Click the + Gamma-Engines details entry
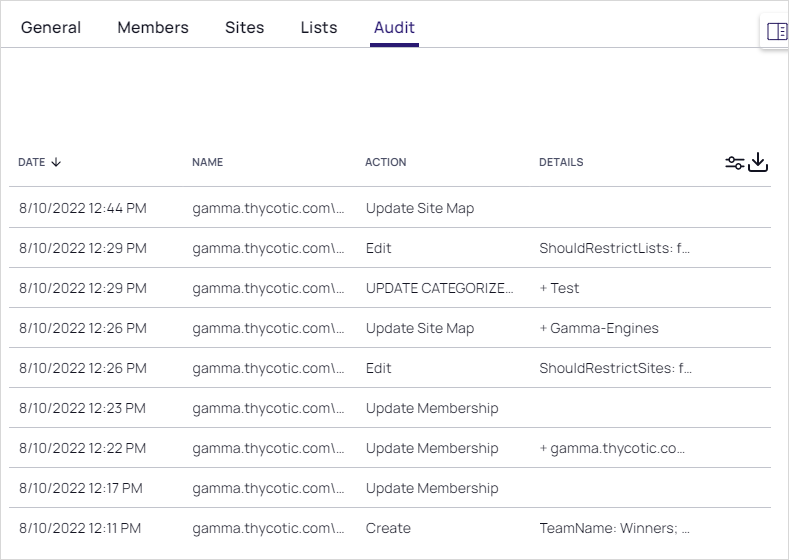 pos(599,328)
